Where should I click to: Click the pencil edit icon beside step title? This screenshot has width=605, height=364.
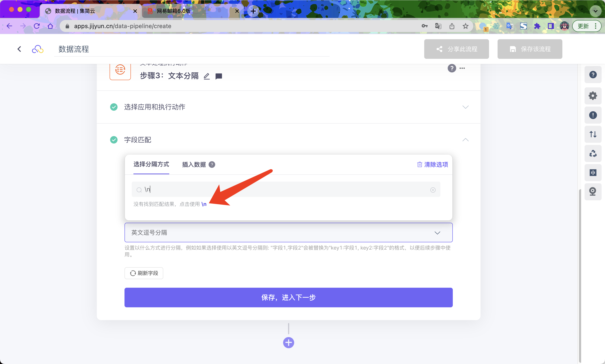point(207,76)
